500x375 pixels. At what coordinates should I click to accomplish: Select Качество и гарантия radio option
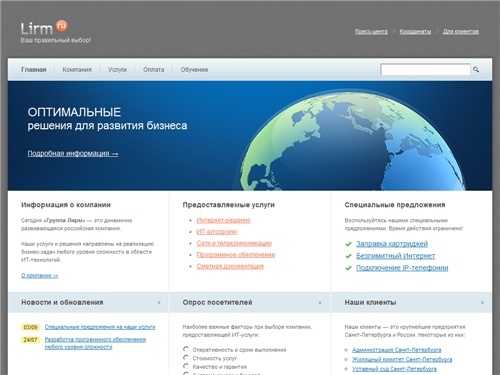186,366
